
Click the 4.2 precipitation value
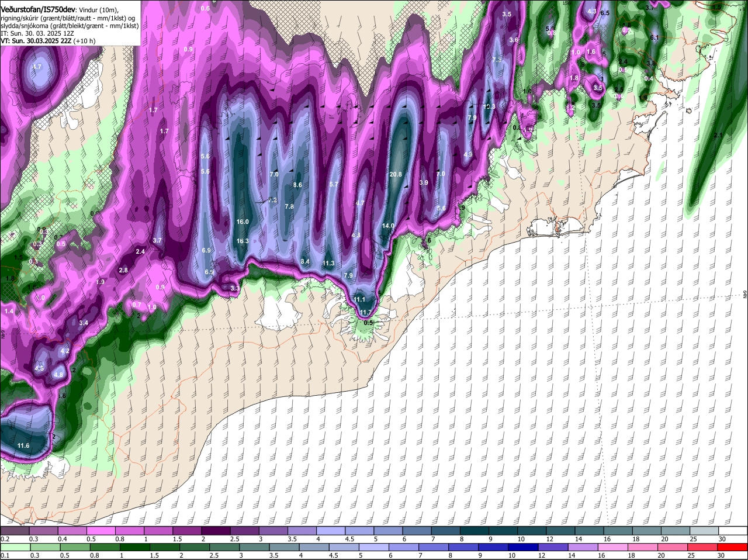(65, 351)
